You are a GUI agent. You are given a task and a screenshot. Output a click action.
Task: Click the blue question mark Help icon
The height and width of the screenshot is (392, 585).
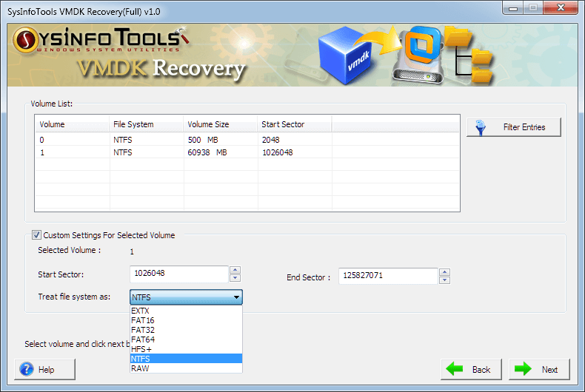coord(27,369)
